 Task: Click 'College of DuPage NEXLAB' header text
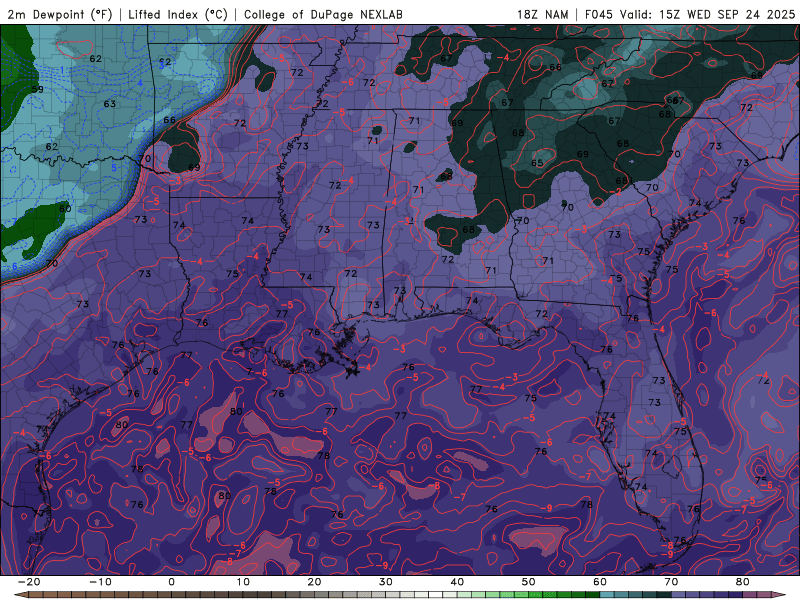(x=323, y=14)
